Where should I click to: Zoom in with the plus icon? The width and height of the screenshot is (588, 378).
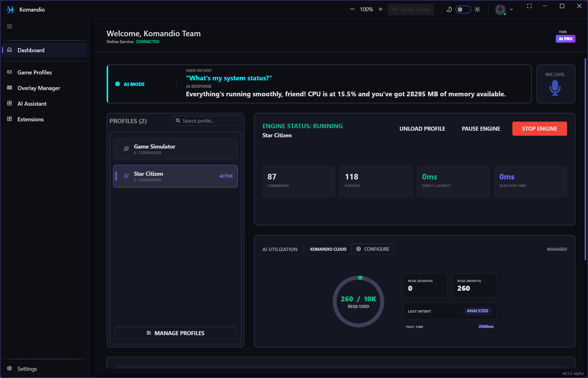click(x=380, y=9)
